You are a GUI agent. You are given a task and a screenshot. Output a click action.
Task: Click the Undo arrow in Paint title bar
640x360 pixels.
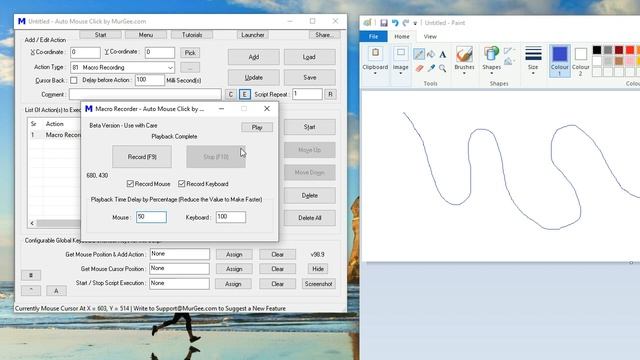[x=395, y=23]
